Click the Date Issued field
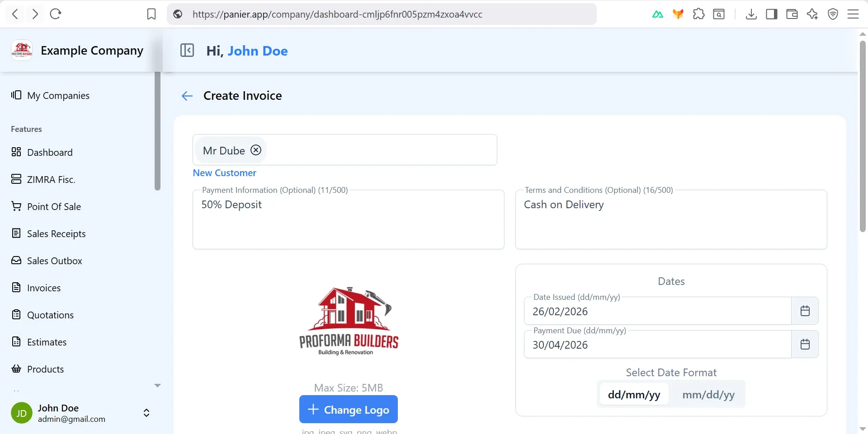The height and width of the screenshot is (434, 868). pos(658,311)
